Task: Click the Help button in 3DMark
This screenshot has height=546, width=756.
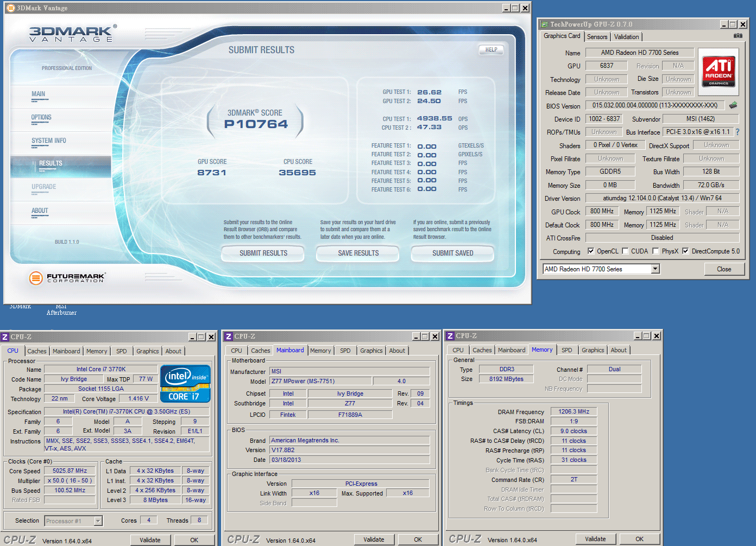Action: 491,50
